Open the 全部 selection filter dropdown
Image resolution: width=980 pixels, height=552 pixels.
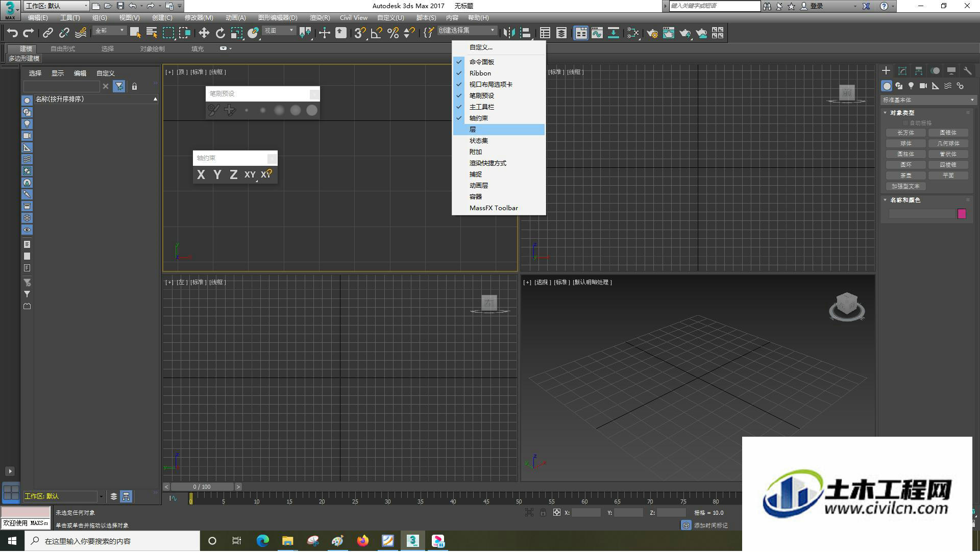point(109,31)
